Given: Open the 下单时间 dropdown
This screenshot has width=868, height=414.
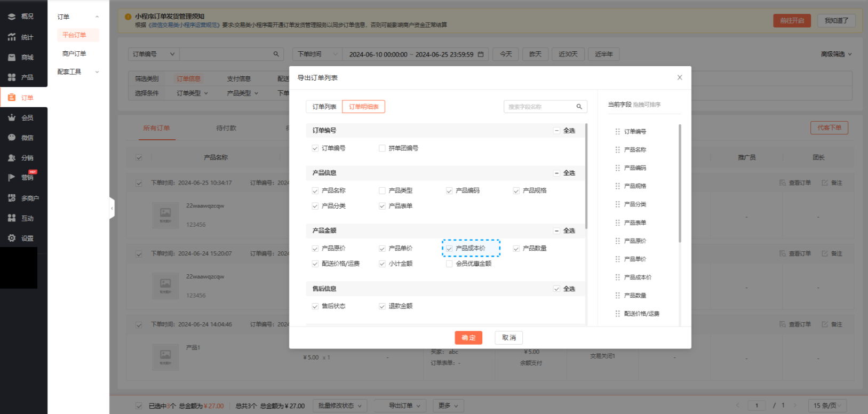Looking at the screenshot, I should [x=317, y=54].
